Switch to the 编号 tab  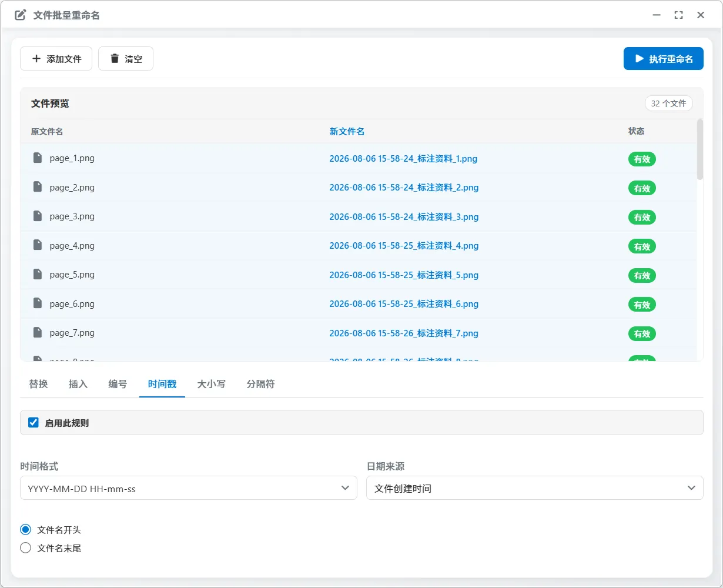118,384
